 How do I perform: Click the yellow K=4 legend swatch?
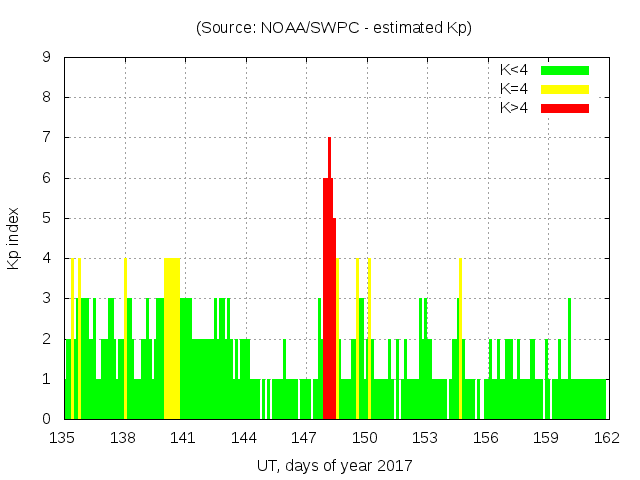[x=565, y=89]
